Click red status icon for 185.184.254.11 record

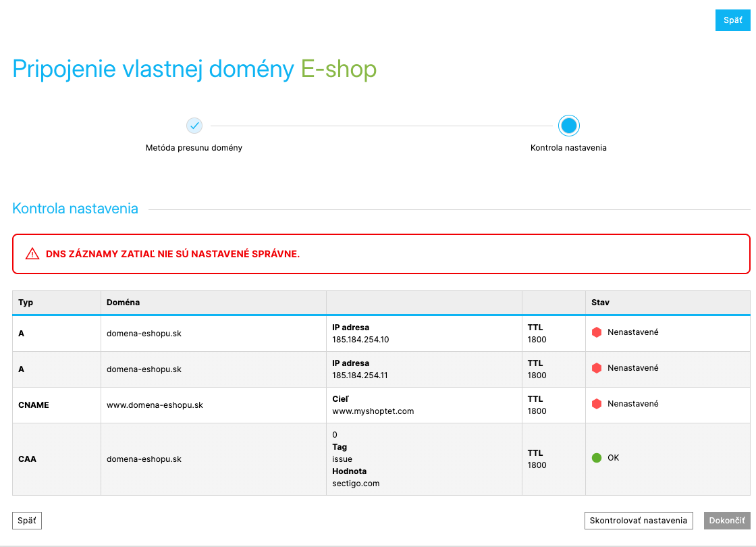pos(597,368)
